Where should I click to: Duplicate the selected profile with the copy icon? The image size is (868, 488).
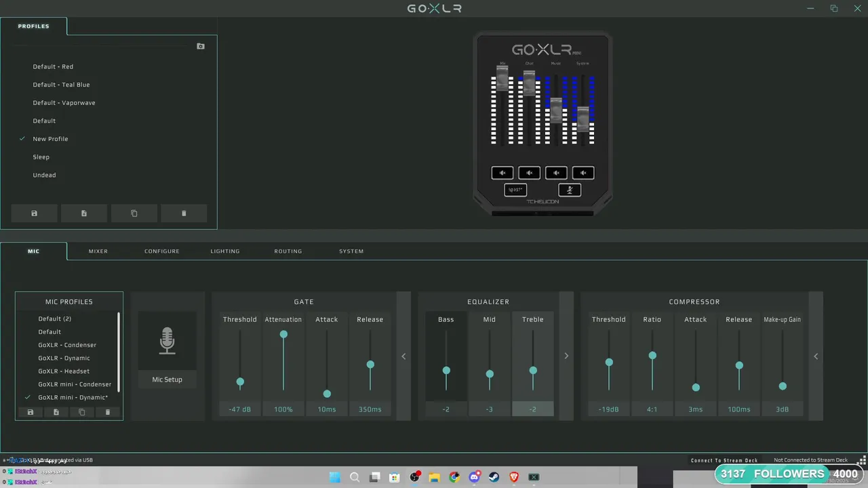tap(134, 213)
